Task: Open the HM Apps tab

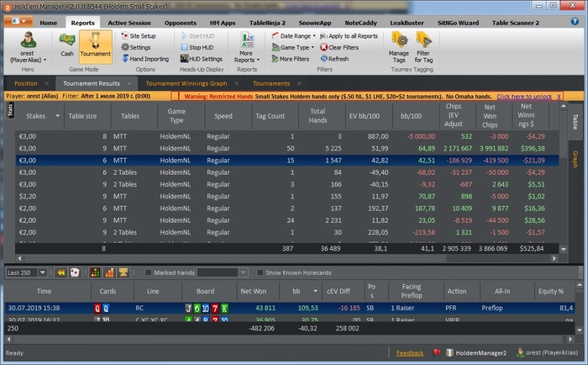Action: point(223,23)
